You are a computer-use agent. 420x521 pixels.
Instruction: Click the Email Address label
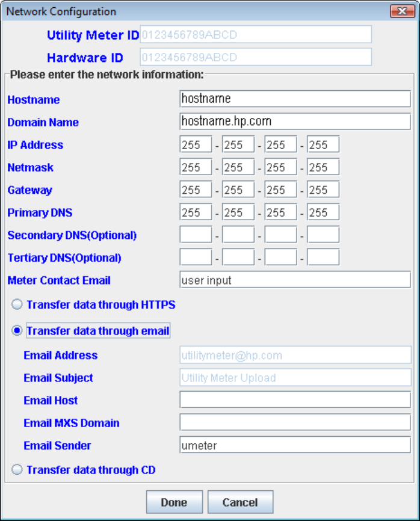pyautogui.click(x=61, y=355)
